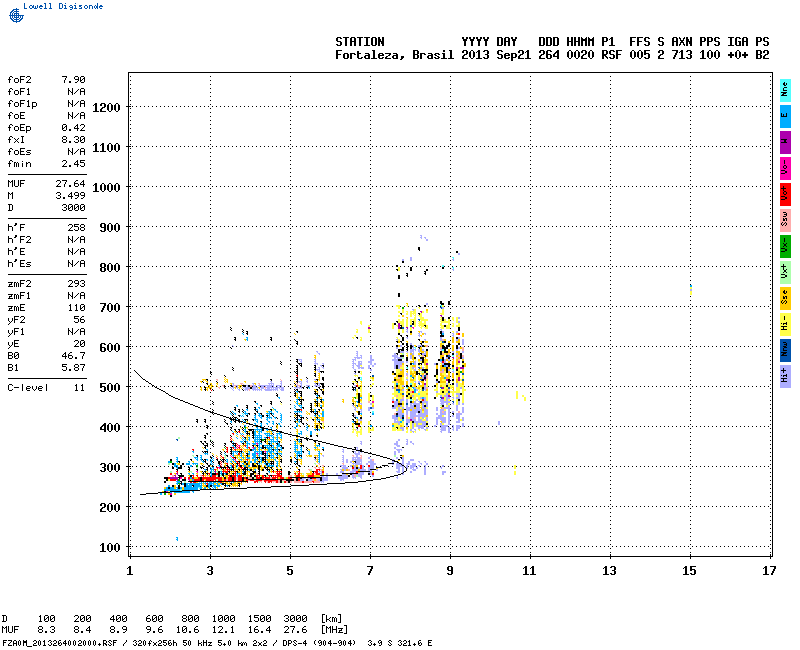Click the fmin value 2.45

[73, 164]
